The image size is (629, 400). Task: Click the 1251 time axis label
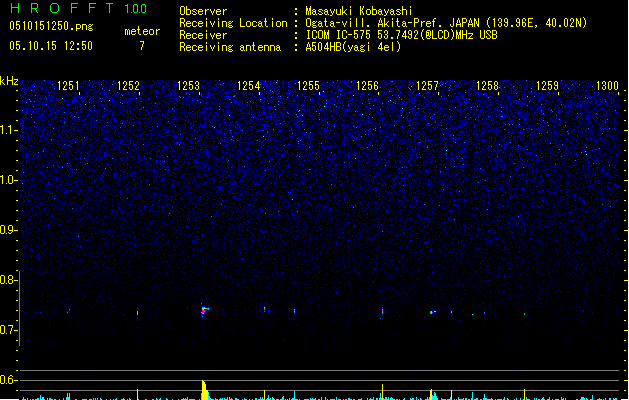click(x=68, y=86)
